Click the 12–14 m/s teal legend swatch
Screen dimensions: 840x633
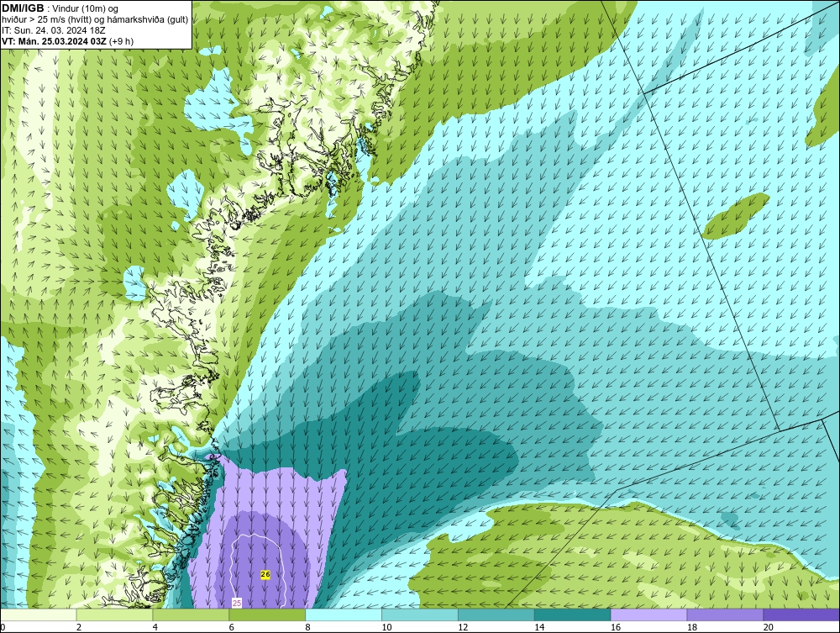pyautogui.click(x=496, y=615)
